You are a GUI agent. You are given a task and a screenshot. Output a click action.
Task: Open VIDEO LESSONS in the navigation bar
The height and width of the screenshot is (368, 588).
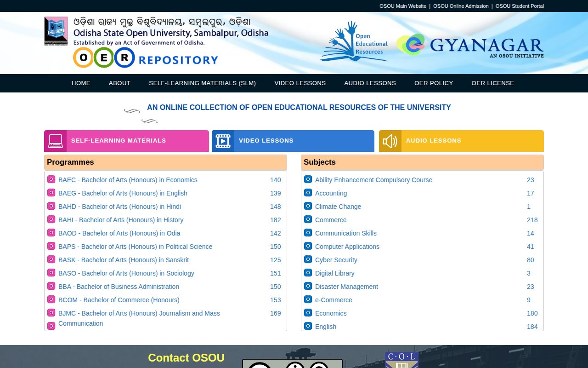click(x=300, y=83)
